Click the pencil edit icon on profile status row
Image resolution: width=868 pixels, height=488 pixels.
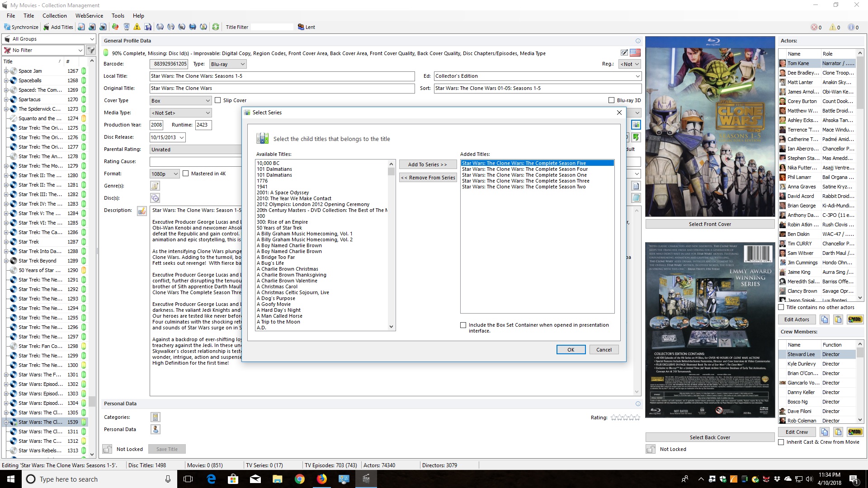pos(624,53)
